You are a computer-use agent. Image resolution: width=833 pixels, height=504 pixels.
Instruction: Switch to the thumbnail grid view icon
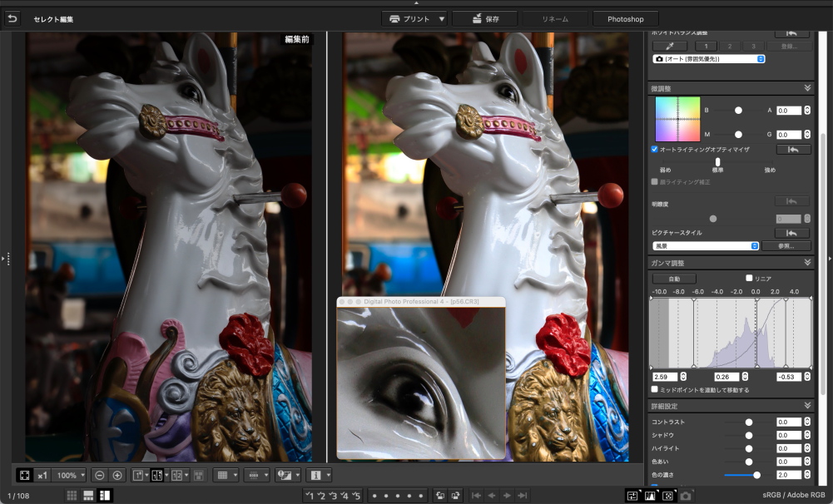72,496
